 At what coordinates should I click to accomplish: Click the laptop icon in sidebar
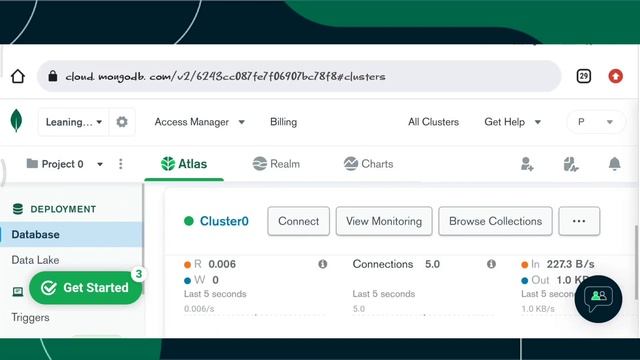pyautogui.click(x=18, y=291)
